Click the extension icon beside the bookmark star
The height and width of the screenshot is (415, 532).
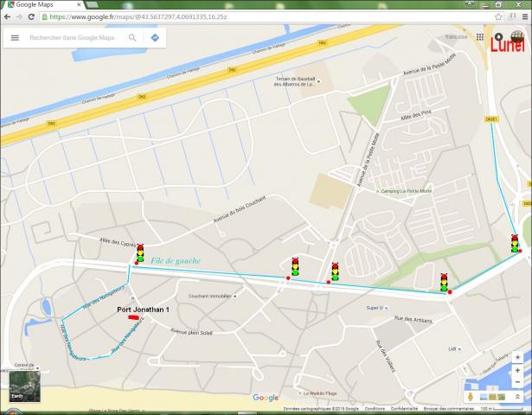tap(512, 16)
